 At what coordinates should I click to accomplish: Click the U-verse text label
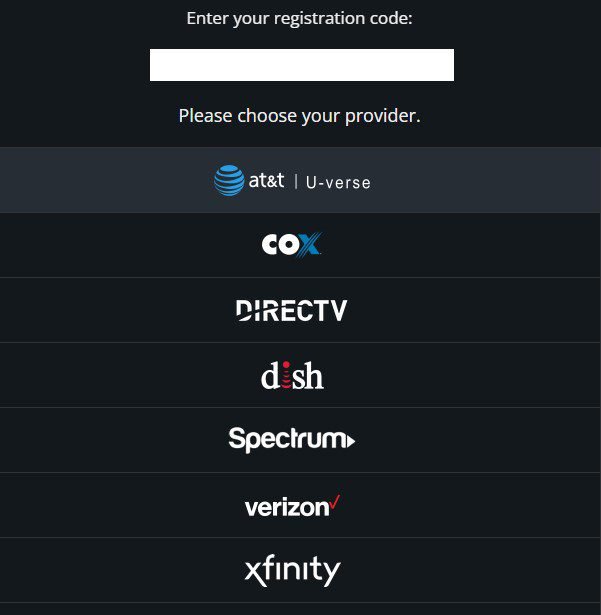(x=338, y=181)
